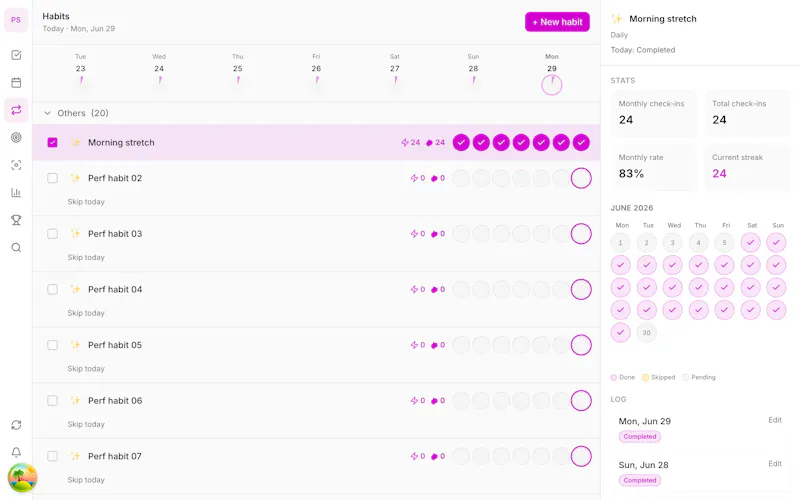Open the search magnifier icon in sidebar
The height and width of the screenshot is (500, 800).
tap(16, 248)
